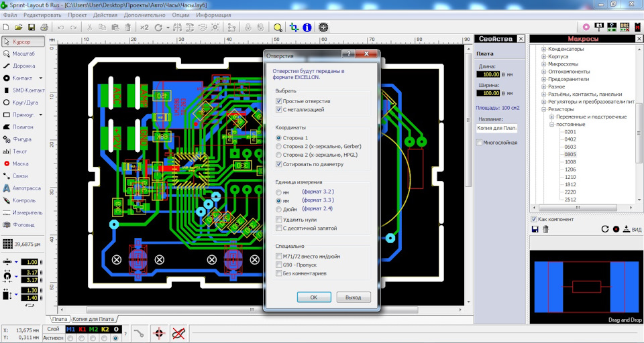Click the New file icon
This screenshot has height=343, width=644.
[x=6, y=27]
